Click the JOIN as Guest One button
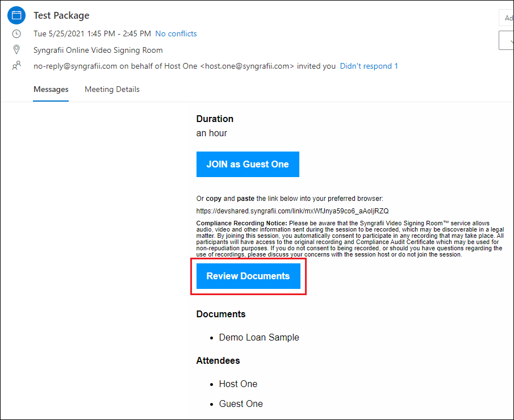This screenshot has width=514, height=420. click(248, 164)
